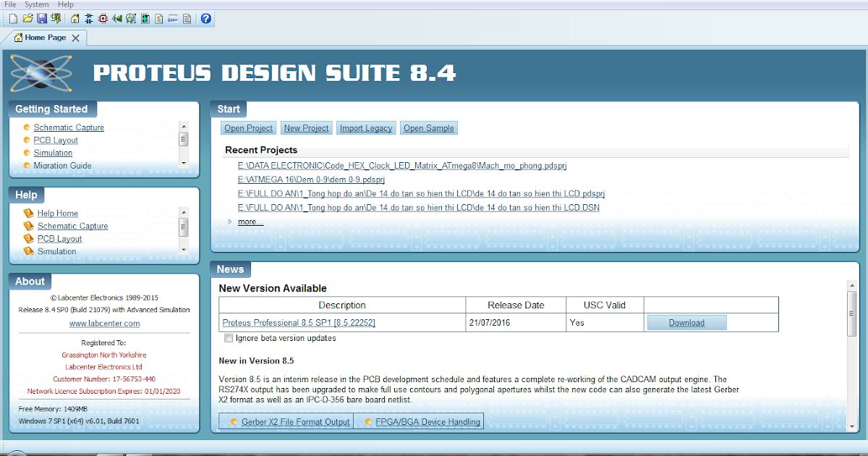Image resolution: width=868 pixels, height=456 pixels.
Task: Open Schematic Capture link in Help panel
Action: pos(72,226)
